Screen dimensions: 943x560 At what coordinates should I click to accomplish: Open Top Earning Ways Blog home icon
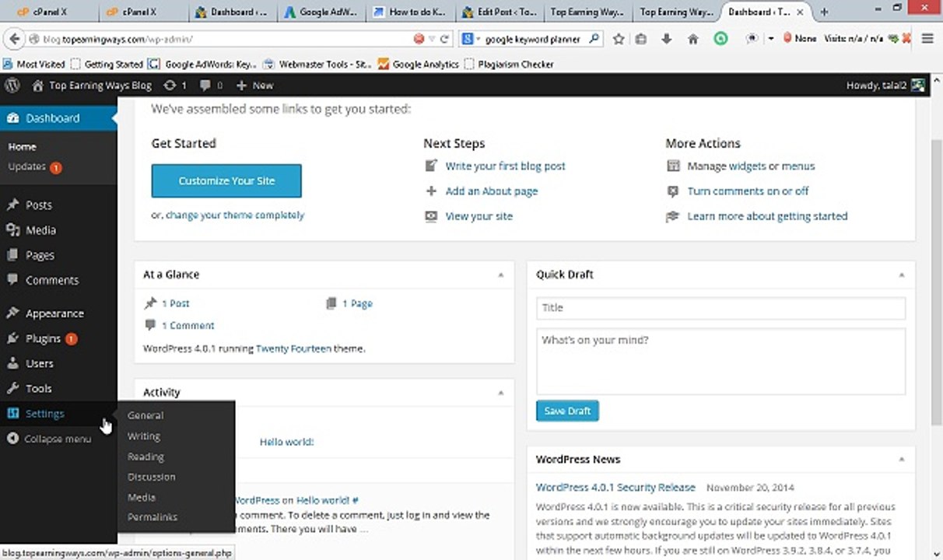[x=37, y=86]
